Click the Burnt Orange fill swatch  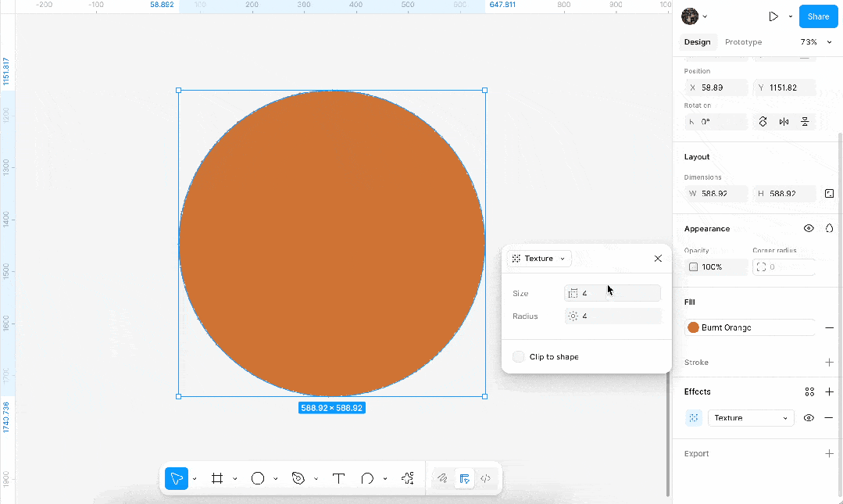click(x=694, y=327)
